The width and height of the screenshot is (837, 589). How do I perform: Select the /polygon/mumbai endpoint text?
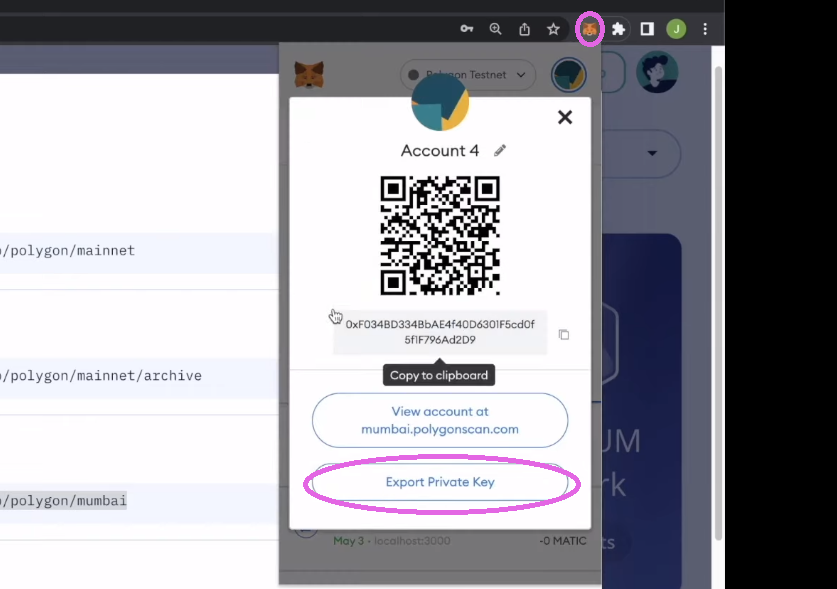tap(63, 500)
